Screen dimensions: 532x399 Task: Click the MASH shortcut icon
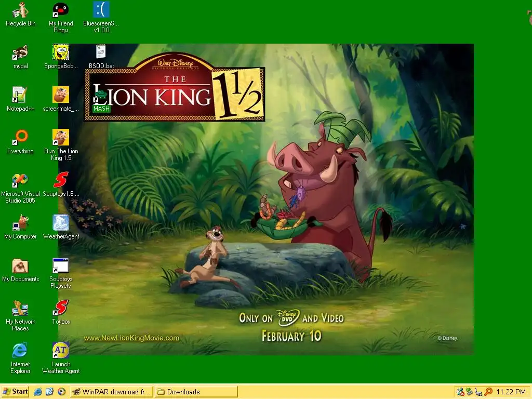click(101, 99)
